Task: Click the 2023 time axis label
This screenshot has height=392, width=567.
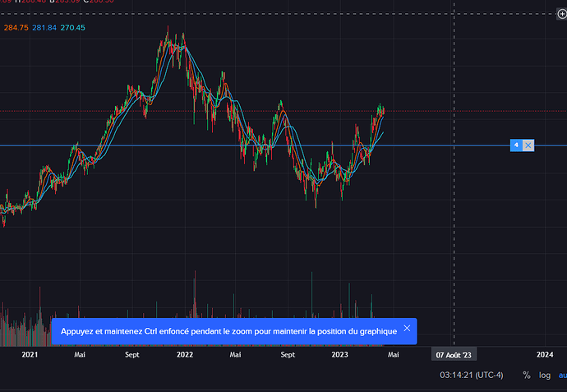Action: click(x=340, y=355)
